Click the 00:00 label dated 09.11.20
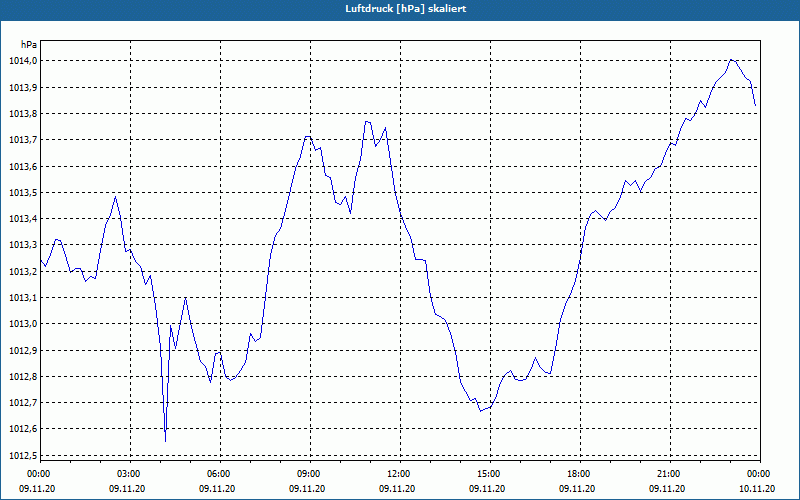 (x=38, y=474)
